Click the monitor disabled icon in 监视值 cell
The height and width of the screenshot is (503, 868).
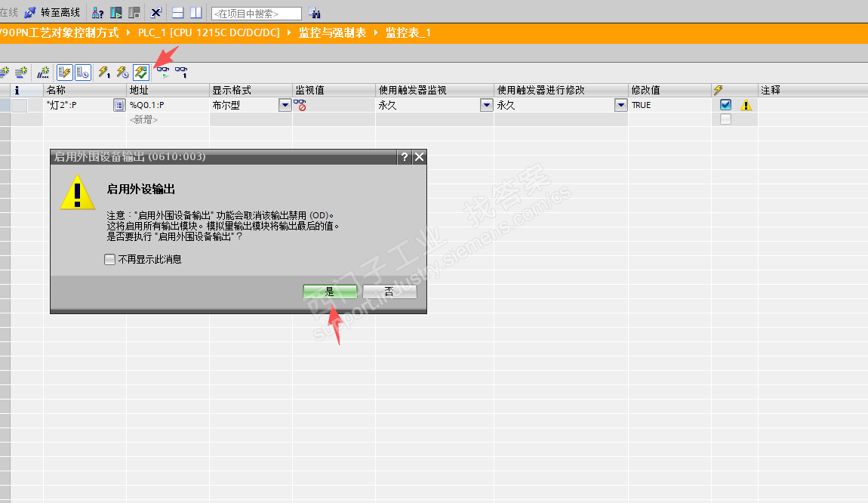click(x=300, y=105)
